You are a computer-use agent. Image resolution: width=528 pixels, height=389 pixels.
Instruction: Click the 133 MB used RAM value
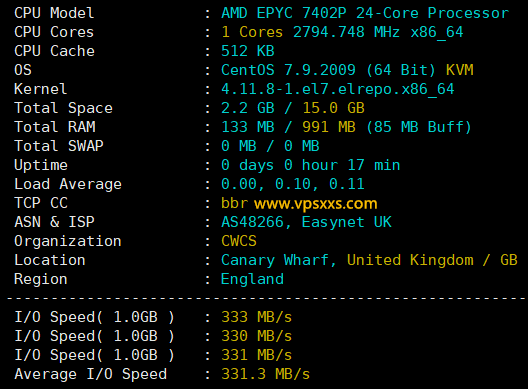248,127
